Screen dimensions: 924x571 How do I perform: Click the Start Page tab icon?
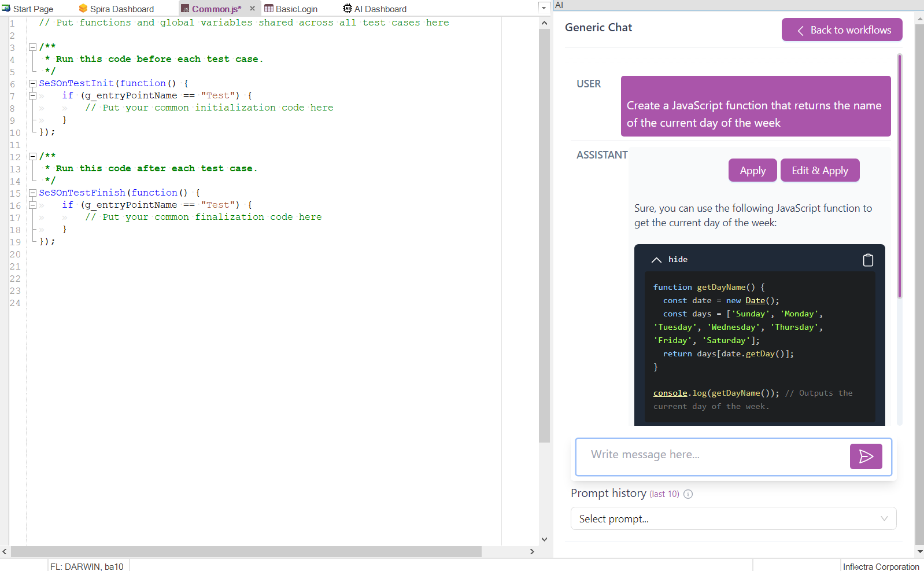pos(6,9)
